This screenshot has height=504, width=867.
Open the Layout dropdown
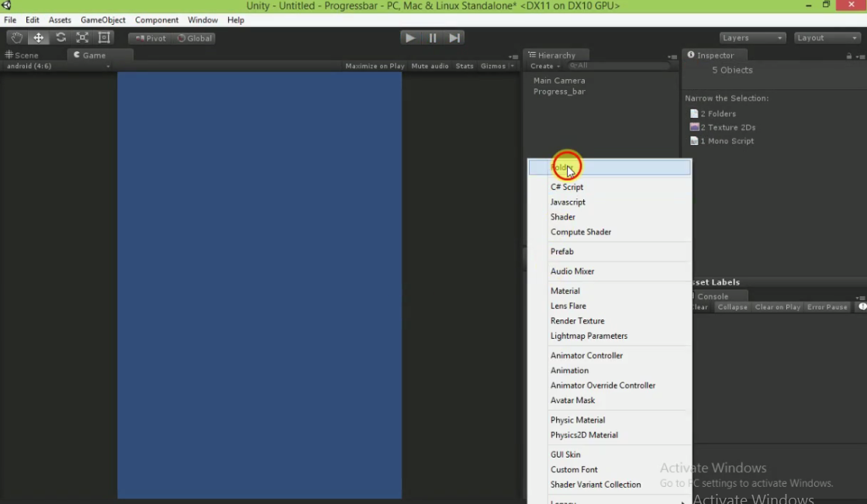(827, 37)
